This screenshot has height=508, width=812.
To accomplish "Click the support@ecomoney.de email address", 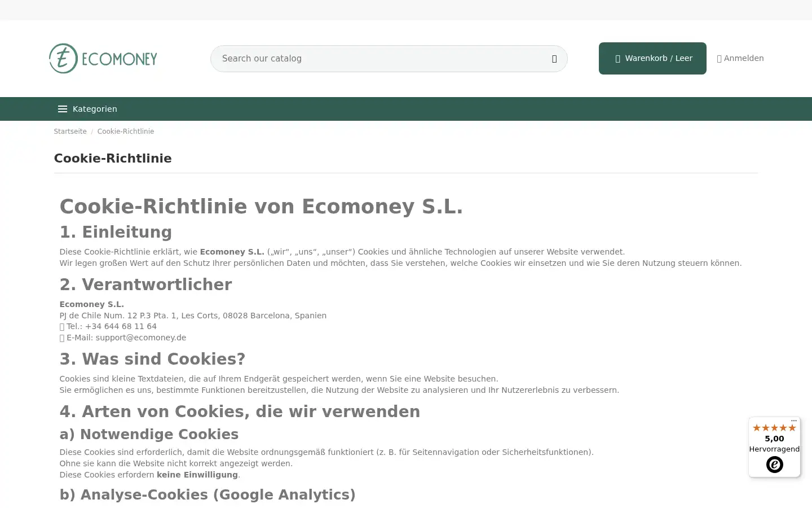I will point(141,338).
